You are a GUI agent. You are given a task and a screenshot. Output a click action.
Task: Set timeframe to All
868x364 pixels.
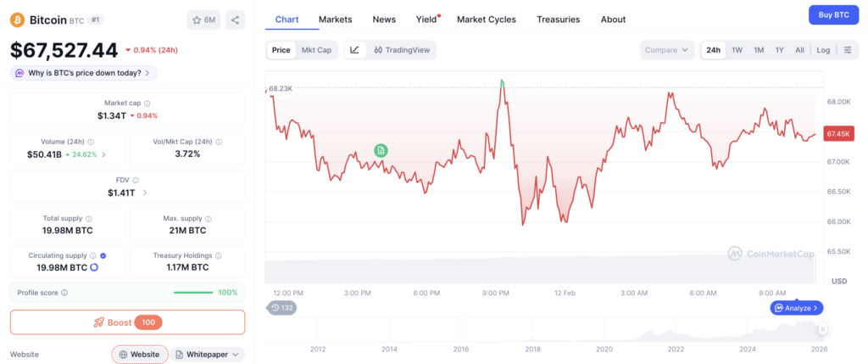[x=800, y=50]
